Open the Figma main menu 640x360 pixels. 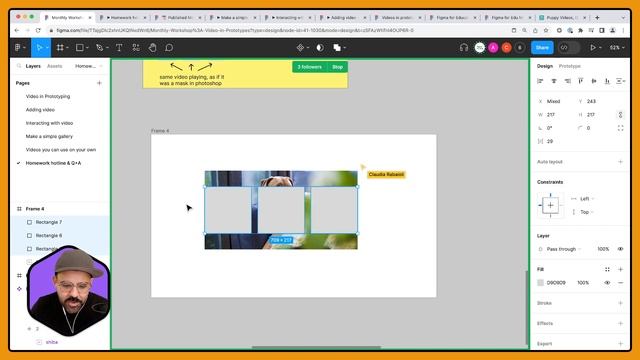[x=19, y=48]
